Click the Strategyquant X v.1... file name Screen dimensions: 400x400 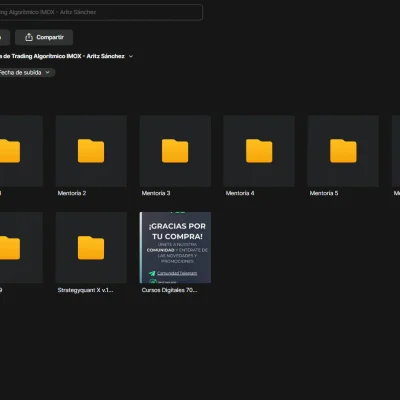click(x=85, y=290)
